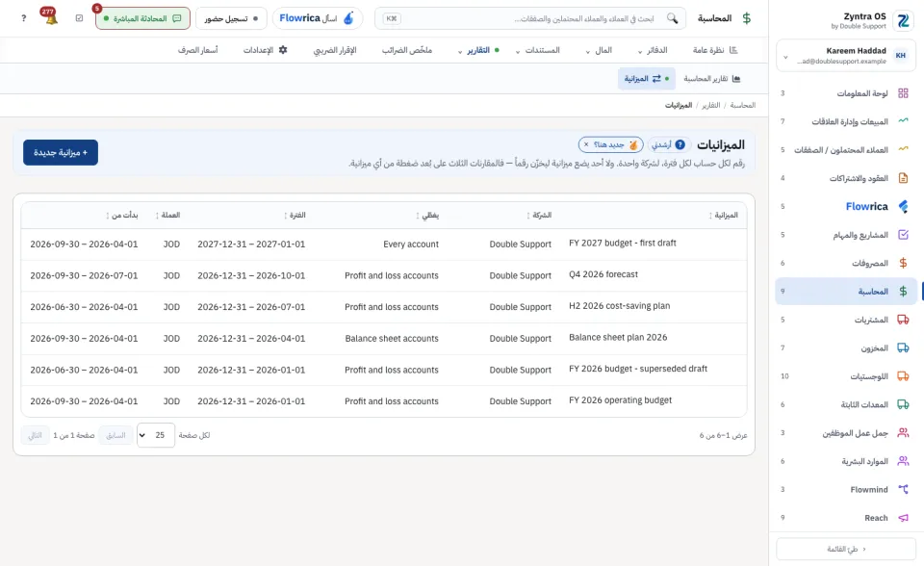Screen dimensions: 924x566
Task: Click the Guide me help button
Action: tap(669, 144)
